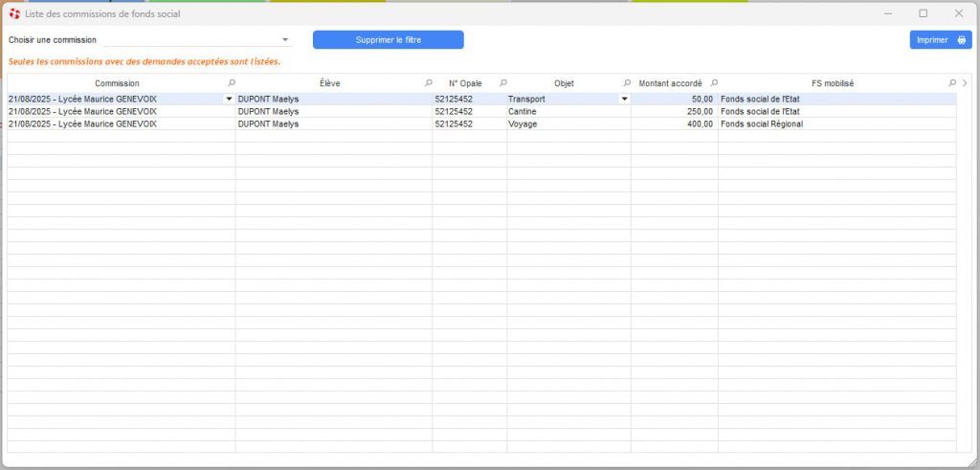
Task: Click the search icon in Élève column header
Action: [428, 83]
